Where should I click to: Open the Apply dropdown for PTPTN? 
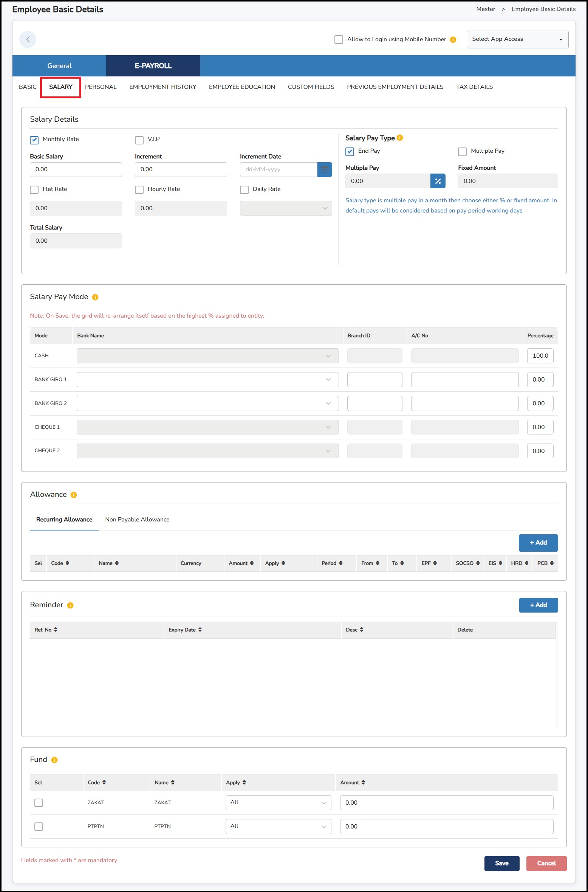pos(278,826)
